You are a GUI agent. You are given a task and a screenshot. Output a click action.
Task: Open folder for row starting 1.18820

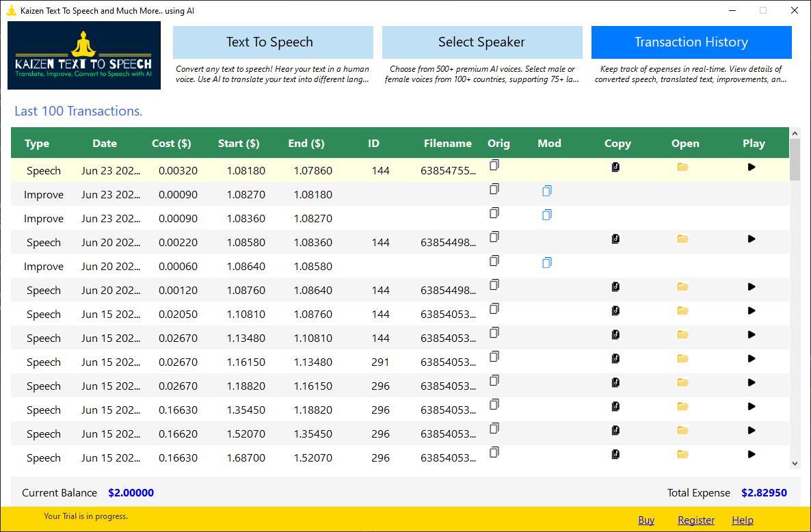pos(682,382)
